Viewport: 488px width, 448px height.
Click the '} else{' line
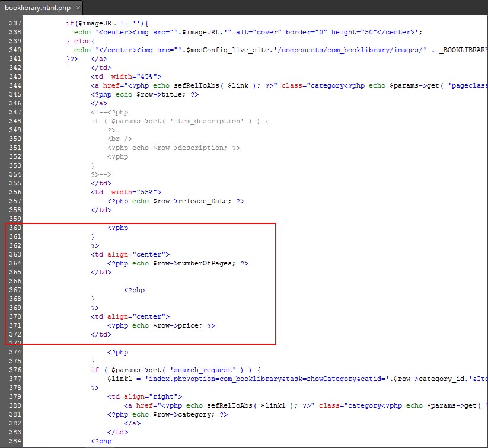click(x=80, y=41)
